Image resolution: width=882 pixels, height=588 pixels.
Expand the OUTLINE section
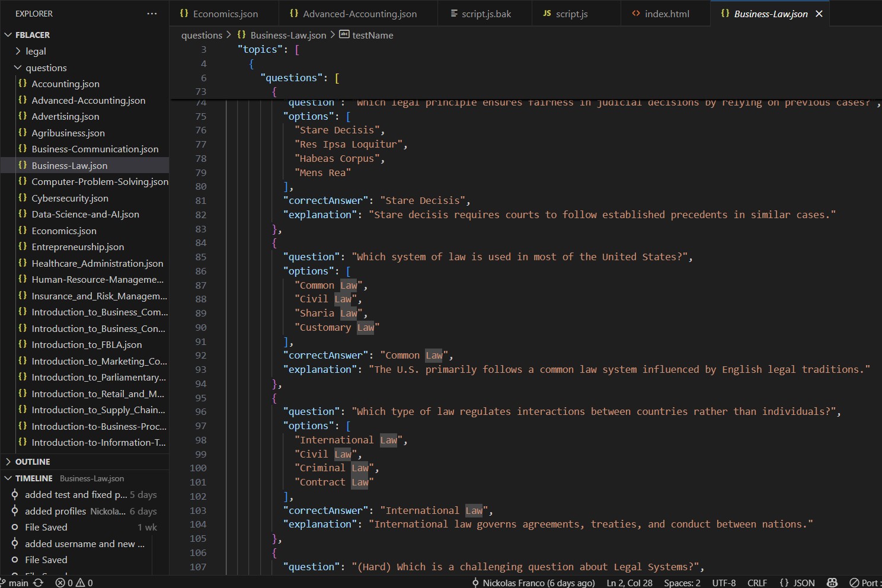coord(33,462)
